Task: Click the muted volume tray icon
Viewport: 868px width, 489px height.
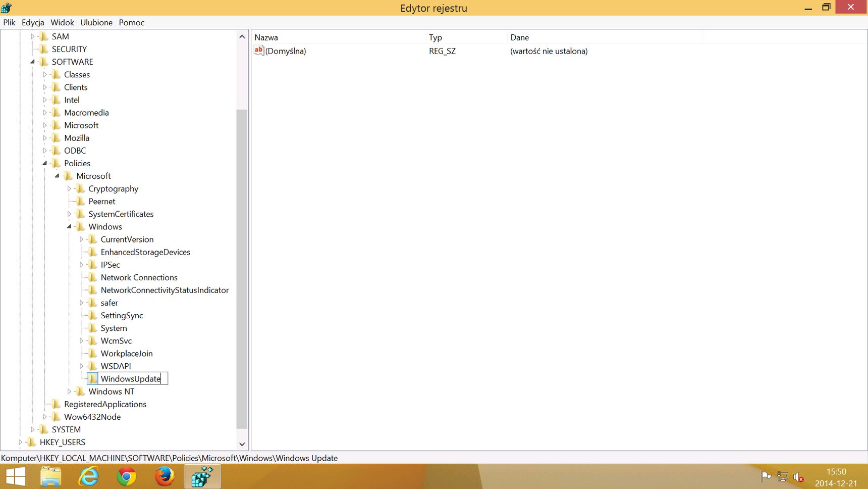Action: pyautogui.click(x=798, y=476)
